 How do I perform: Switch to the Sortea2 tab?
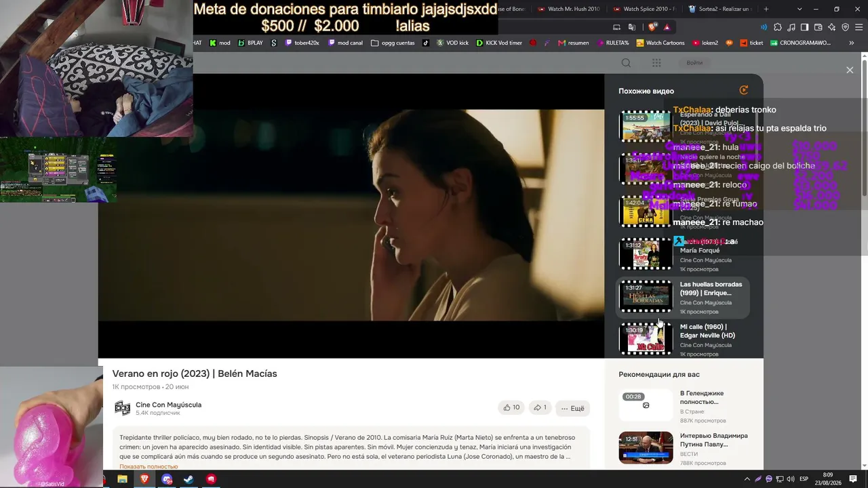pyautogui.click(x=721, y=9)
